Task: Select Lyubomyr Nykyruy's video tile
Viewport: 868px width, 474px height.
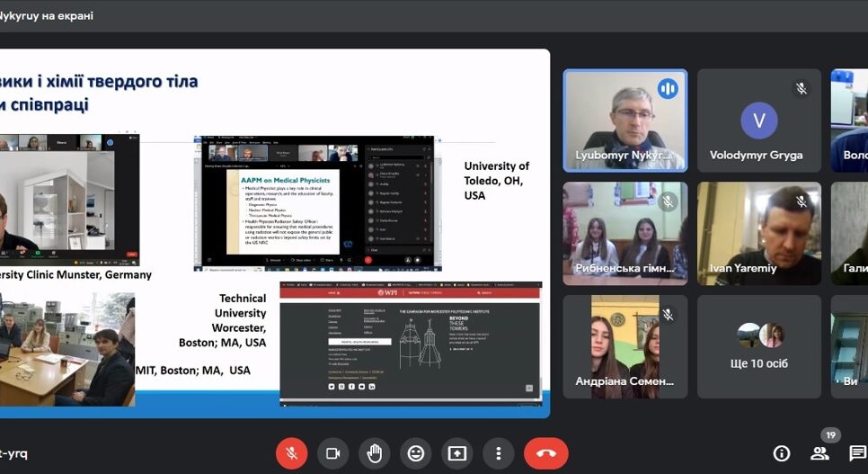Action: click(x=624, y=120)
